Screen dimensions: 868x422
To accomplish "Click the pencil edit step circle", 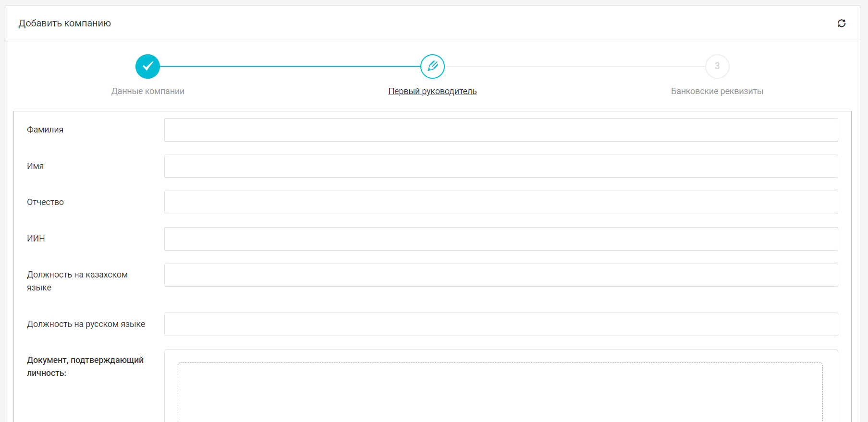I will pos(432,66).
